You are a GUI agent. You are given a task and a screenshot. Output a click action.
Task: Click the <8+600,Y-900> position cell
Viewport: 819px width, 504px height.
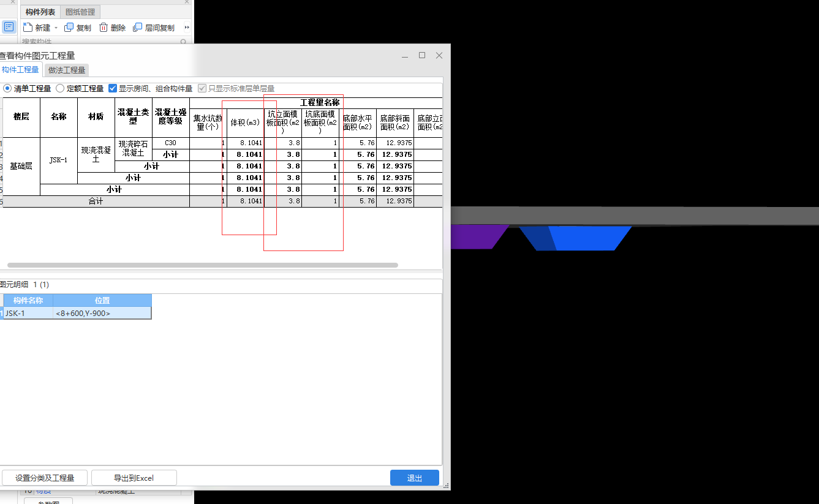pos(102,313)
